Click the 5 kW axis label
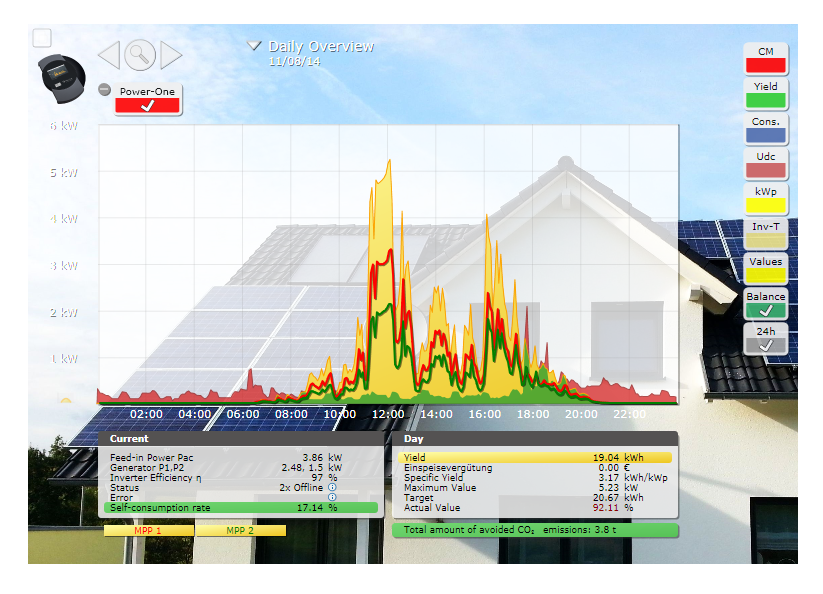Viewport: 823px width, 594px height. [64, 173]
